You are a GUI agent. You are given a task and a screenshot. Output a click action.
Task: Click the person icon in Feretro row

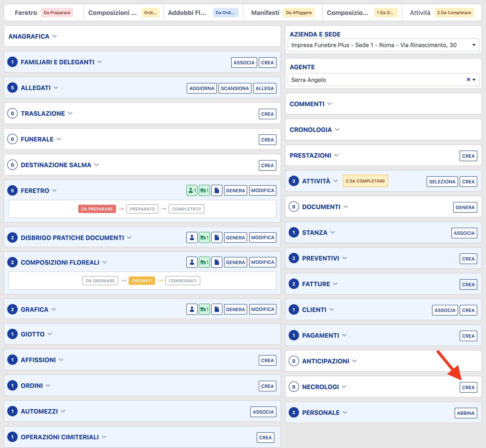click(x=192, y=191)
